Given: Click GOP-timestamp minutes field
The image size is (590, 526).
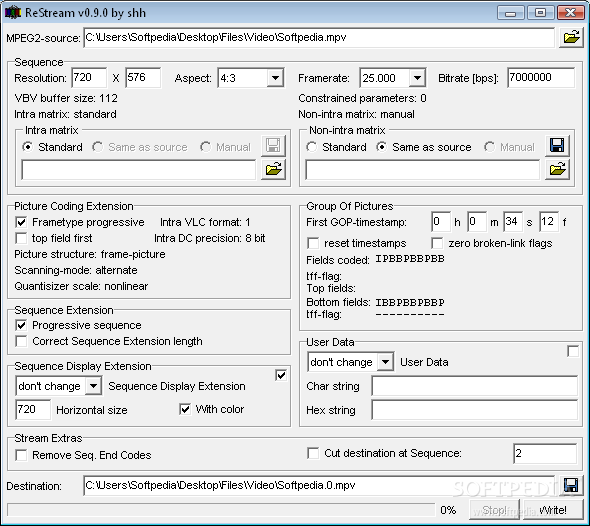Looking at the screenshot, I should (477, 222).
